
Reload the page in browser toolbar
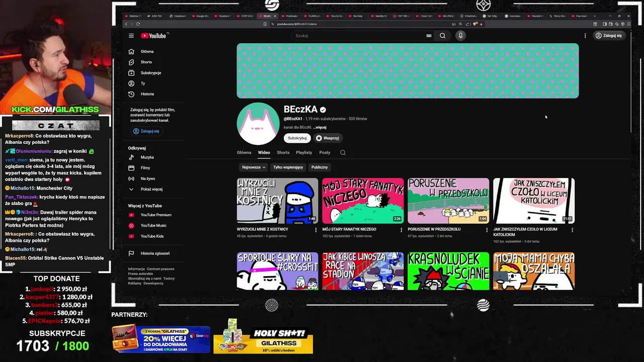point(138,24)
